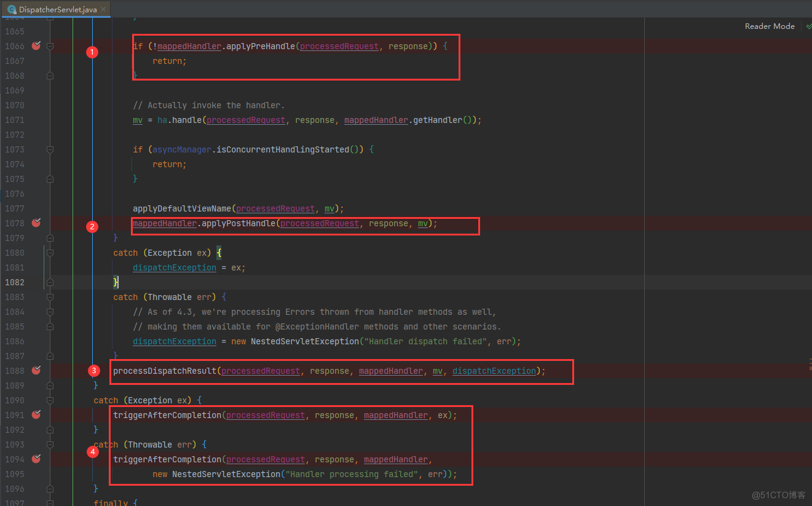This screenshot has width=812, height=506.
Task: Click the fold end marker on line 1075
Action: click(50, 179)
